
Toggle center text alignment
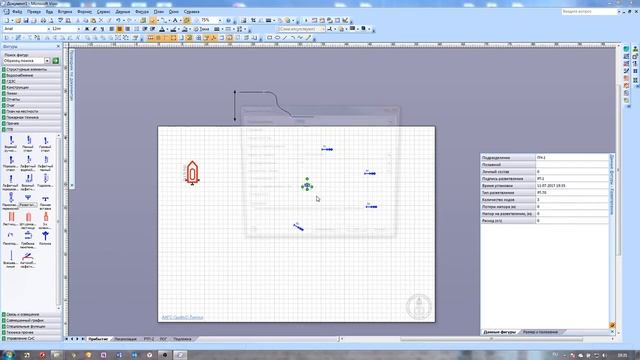click(x=119, y=29)
